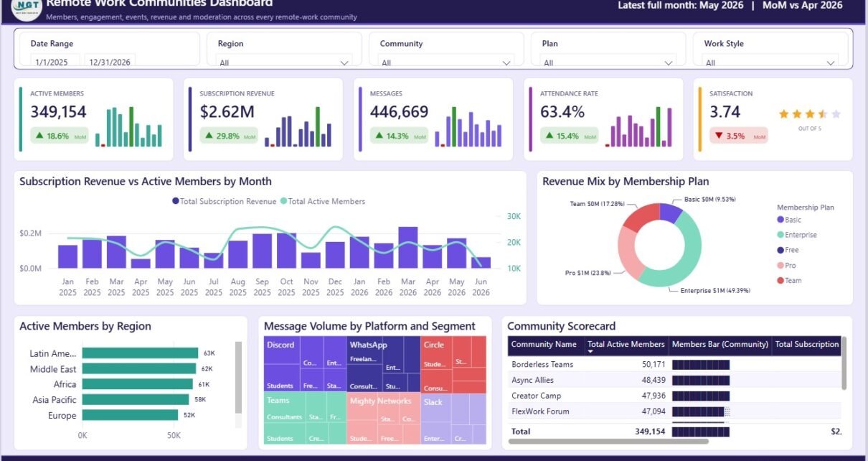Click the satisfaction star rating icons
This screenshot has width=868, height=461.
click(x=809, y=113)
